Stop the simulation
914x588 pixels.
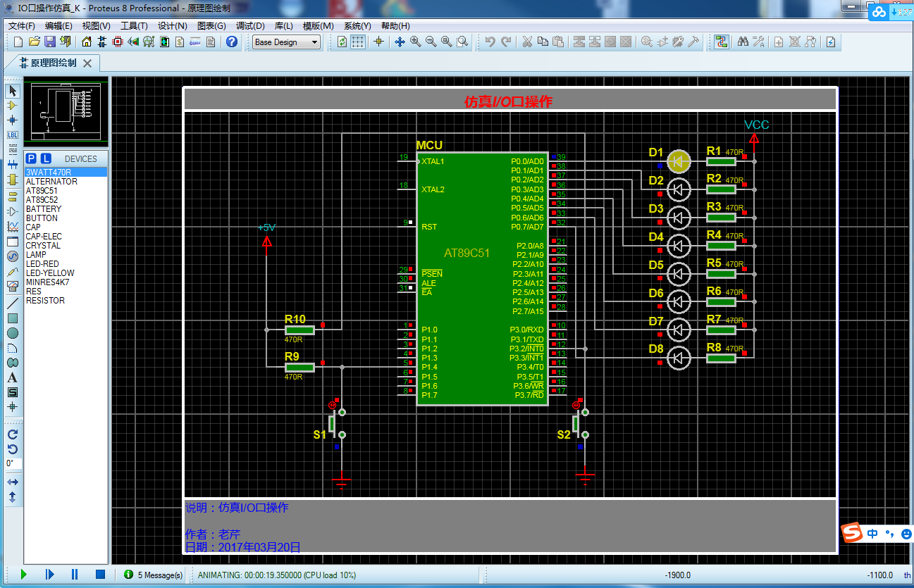pyautogui.click(x=100, y=575)
